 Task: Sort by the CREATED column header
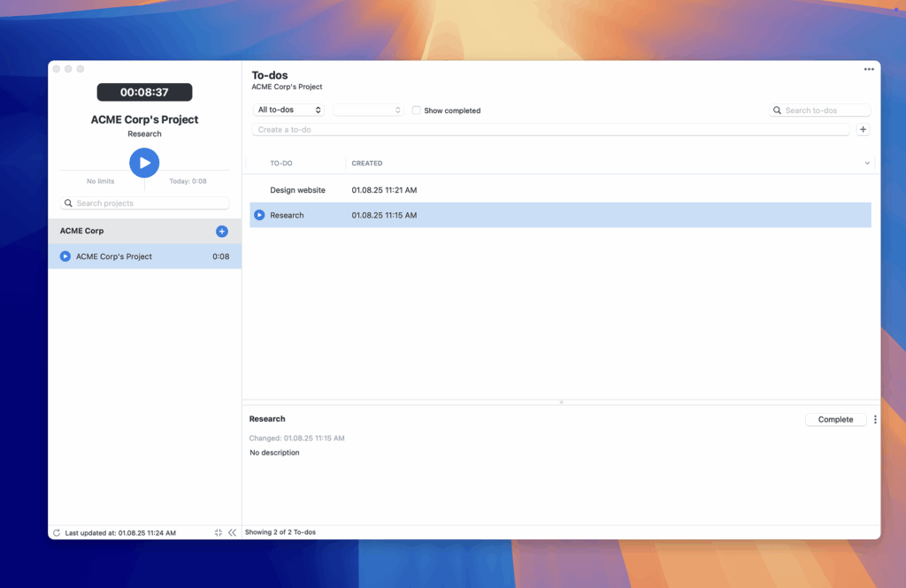(x=367, y=164)
